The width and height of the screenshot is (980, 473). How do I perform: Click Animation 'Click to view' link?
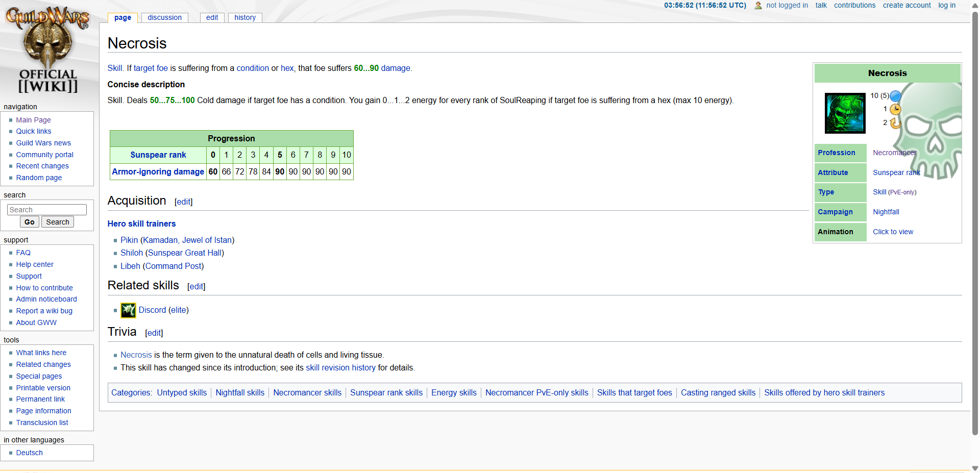click(x=893, y=232)
